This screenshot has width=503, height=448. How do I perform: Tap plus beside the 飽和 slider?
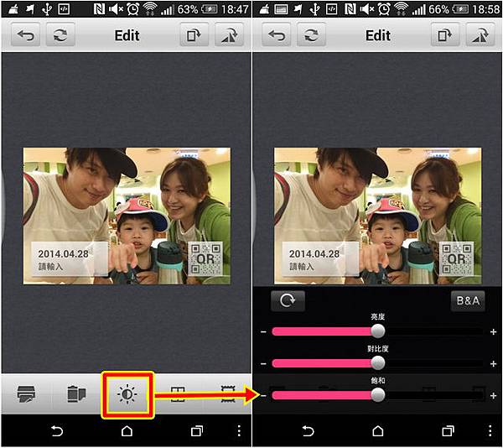click(x=494, y=396)
